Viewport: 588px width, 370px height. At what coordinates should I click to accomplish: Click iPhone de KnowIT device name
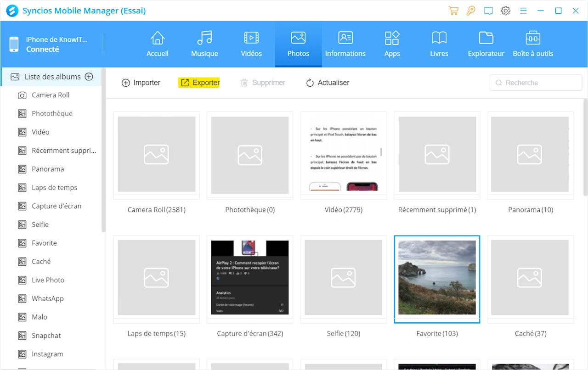pos(57,39)
